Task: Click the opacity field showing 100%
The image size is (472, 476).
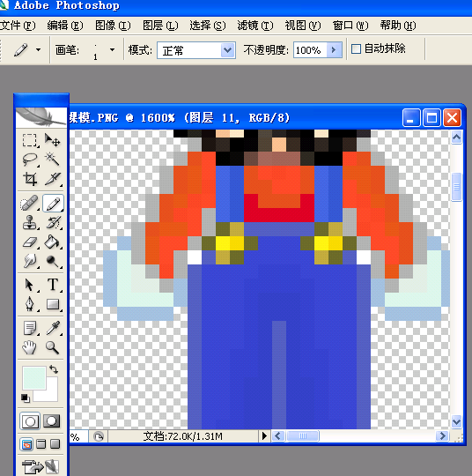Action: (x=310, y=50)
